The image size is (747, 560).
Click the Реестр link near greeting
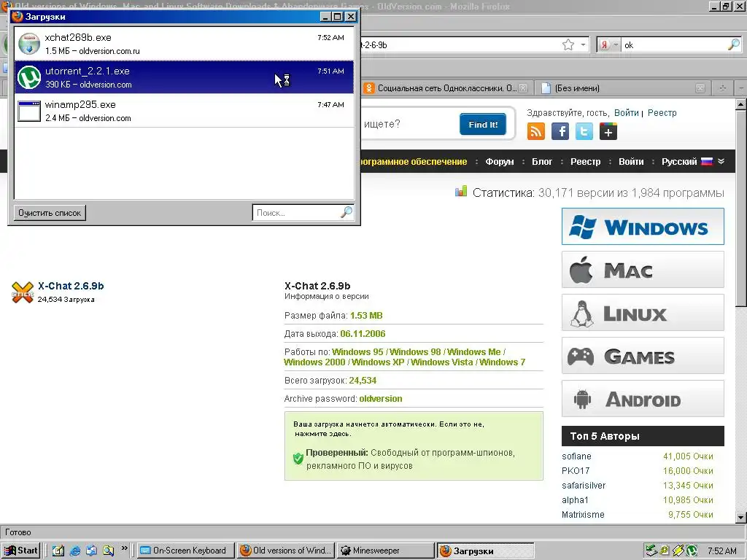[662, 113]
